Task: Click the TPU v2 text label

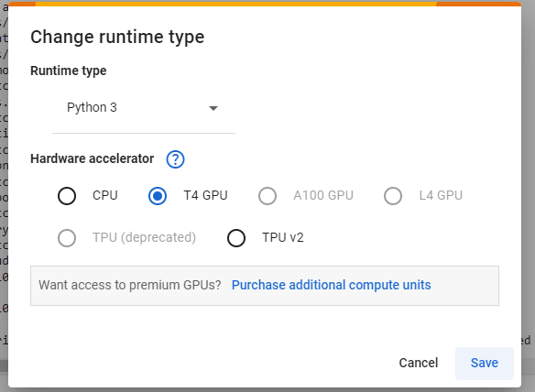Action: [x=283, y=237]
